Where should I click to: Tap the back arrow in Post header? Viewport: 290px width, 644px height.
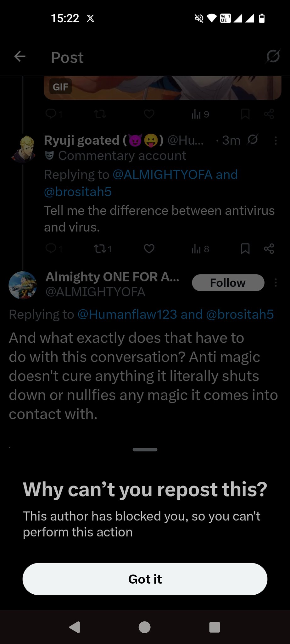(20, 57)
